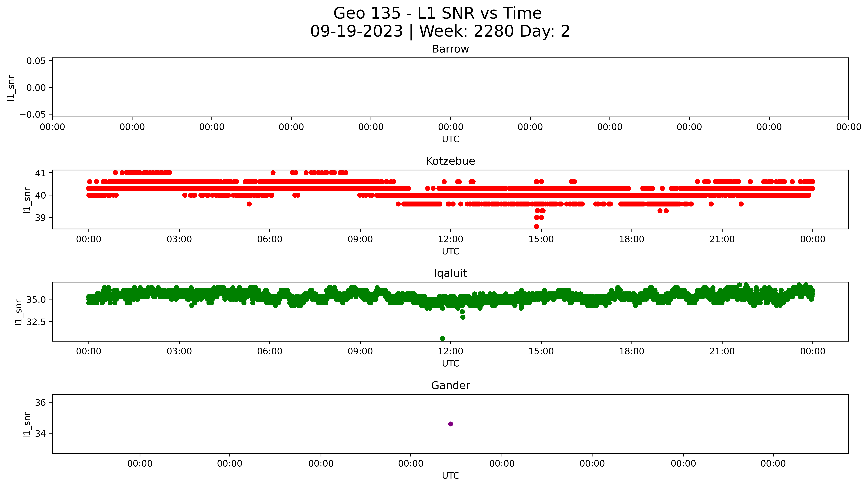The height and width of the screenshot is (487, 868).
Task: Click the 0.00 y-axis tick in Barrow plot
Action: pos(36,88)
